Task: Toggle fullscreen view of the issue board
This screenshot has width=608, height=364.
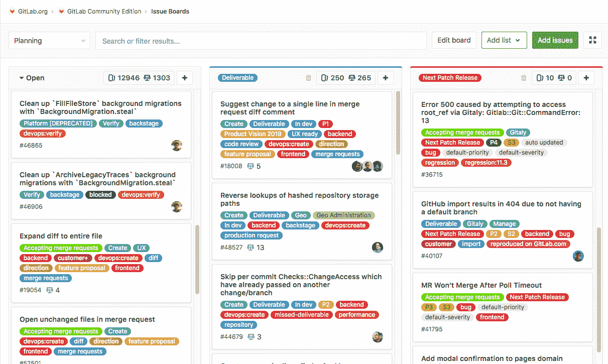Action: pyautogui.click(x=592, y=40)
